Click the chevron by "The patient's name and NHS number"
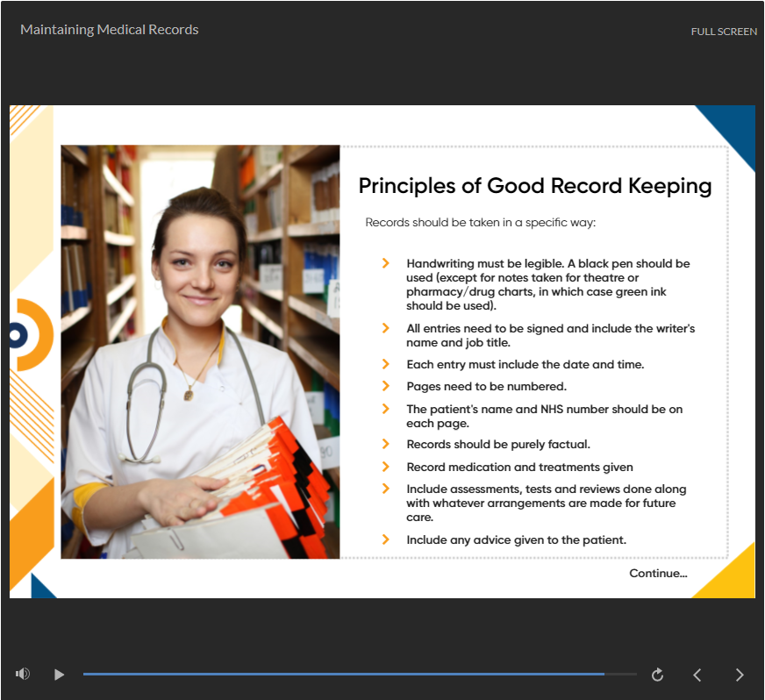 (x=386, y=409)
